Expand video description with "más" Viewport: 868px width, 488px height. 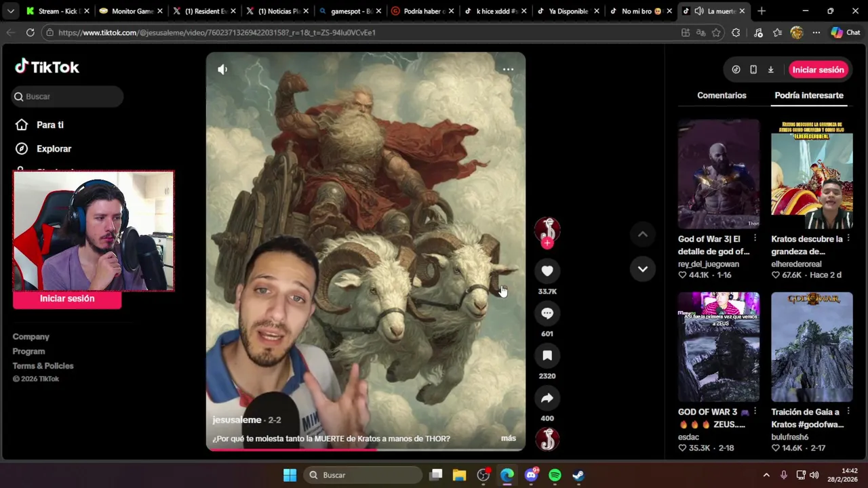[x=509, y=439]
